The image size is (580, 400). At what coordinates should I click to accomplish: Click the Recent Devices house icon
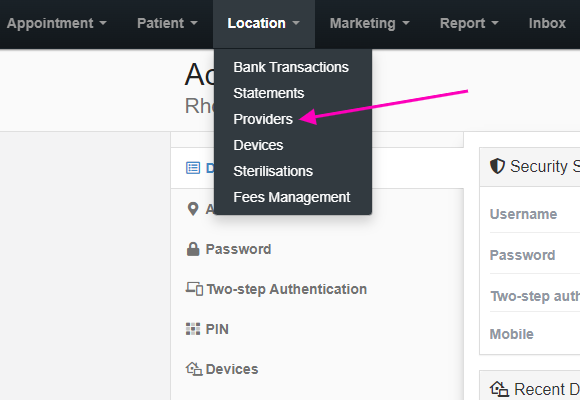499,389
